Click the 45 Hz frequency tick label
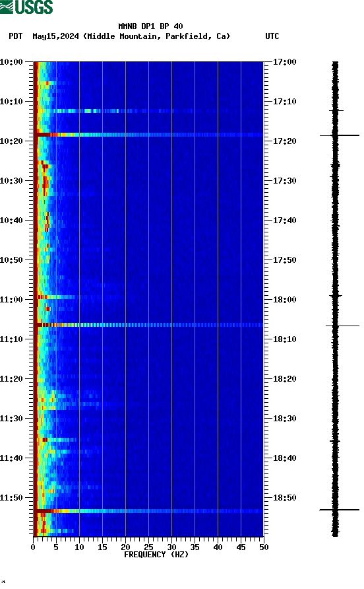Image resolution: width=364 pixels, height=589 pixels. tap(241, 547)
